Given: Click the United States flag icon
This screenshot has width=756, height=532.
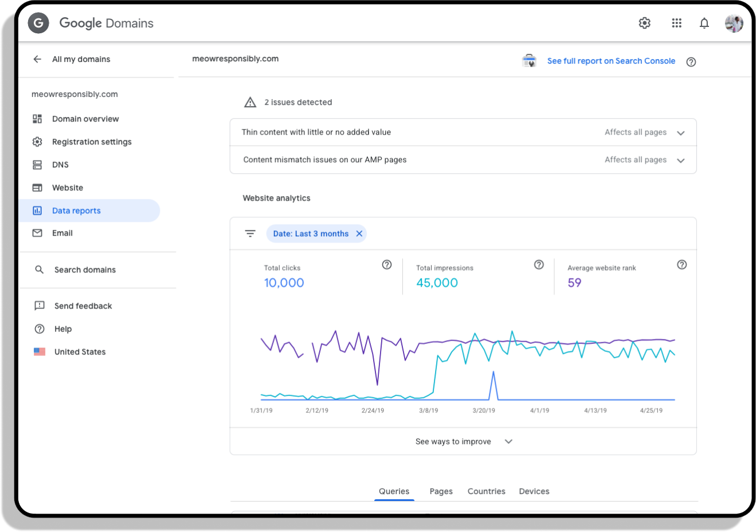Looking at the screenshot, I should tap(40, 351).
